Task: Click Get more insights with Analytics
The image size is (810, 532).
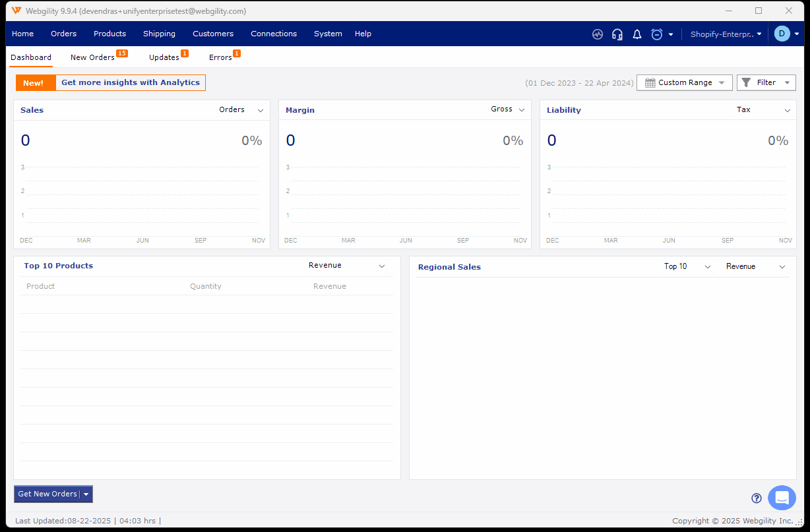Action: coord(130,82)
